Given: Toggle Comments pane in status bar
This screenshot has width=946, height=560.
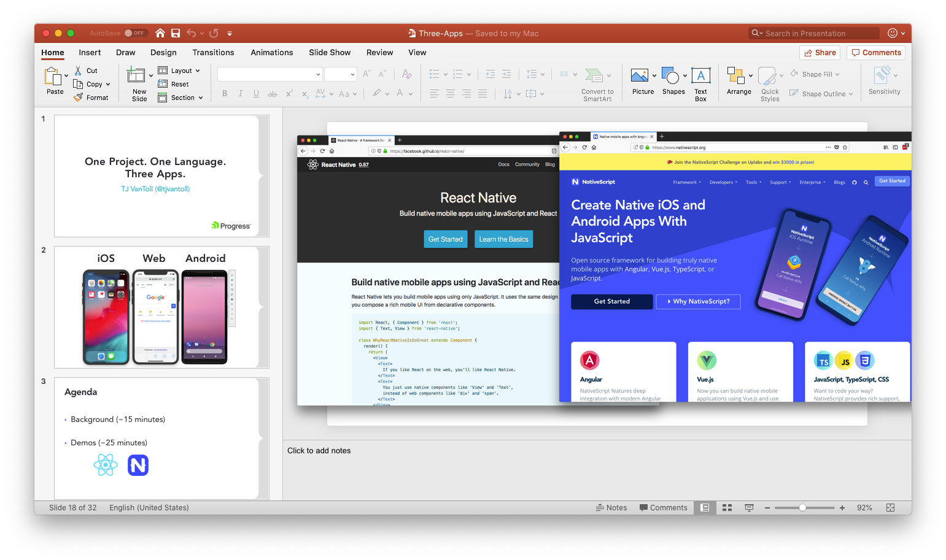Looking at the screenshot, I should [664, 508].
